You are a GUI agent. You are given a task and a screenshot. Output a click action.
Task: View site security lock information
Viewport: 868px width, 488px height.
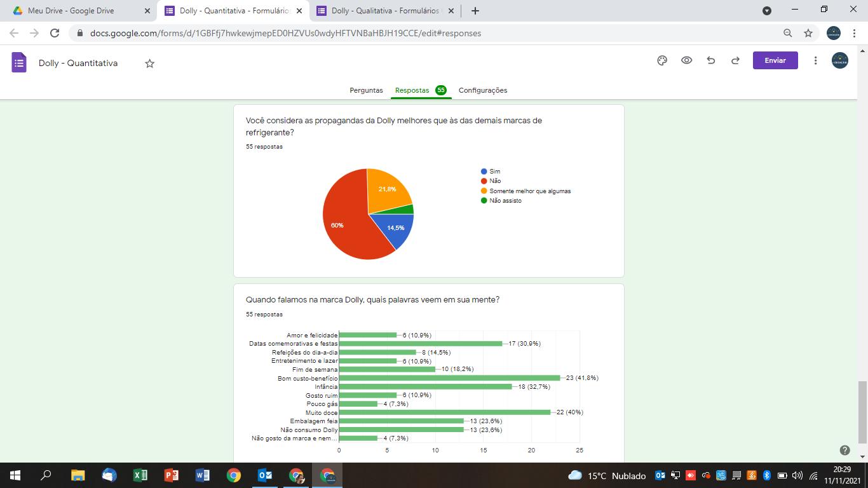80,33
